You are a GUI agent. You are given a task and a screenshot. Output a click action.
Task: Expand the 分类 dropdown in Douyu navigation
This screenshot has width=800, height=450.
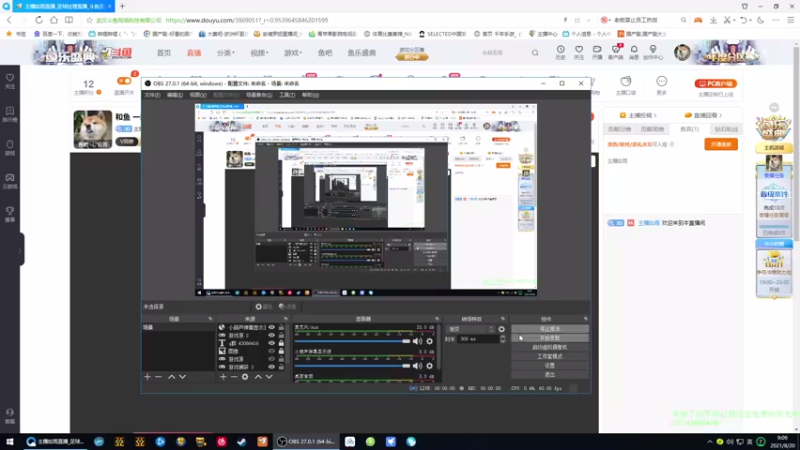coord(226,53)
